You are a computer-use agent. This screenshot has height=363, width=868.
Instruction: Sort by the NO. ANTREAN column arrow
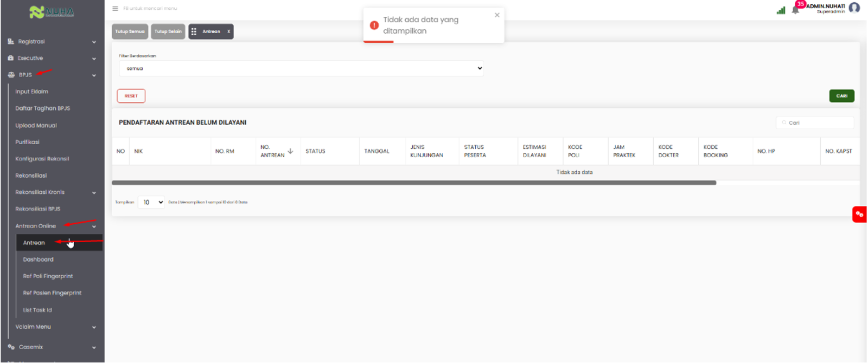(290, 151)
